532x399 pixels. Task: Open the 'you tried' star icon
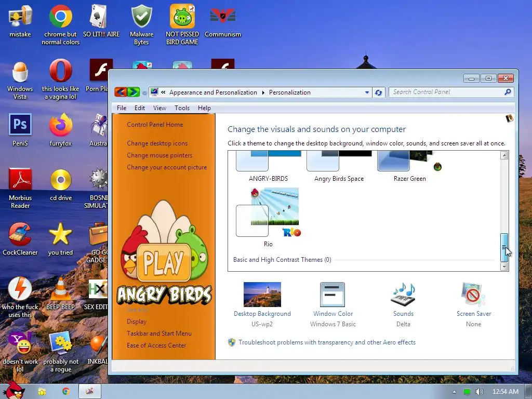click(x=60, y=239)
